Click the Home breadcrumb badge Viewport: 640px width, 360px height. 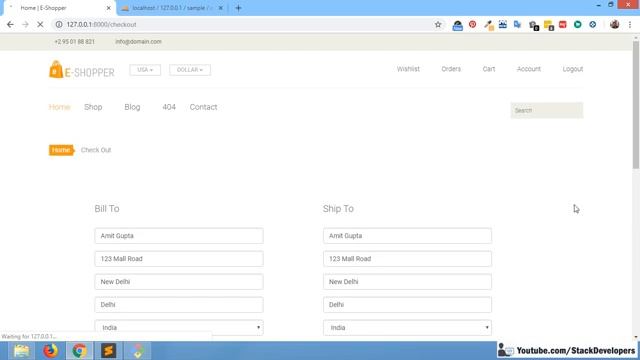point(61,150)
